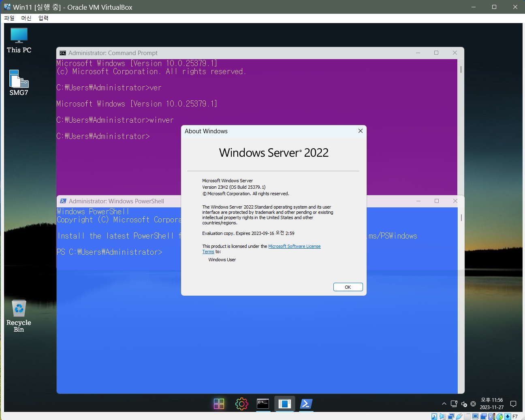Expand hidden system tray icons
The height and width of the screenshot is (420, 525).
tap(444, 404)
